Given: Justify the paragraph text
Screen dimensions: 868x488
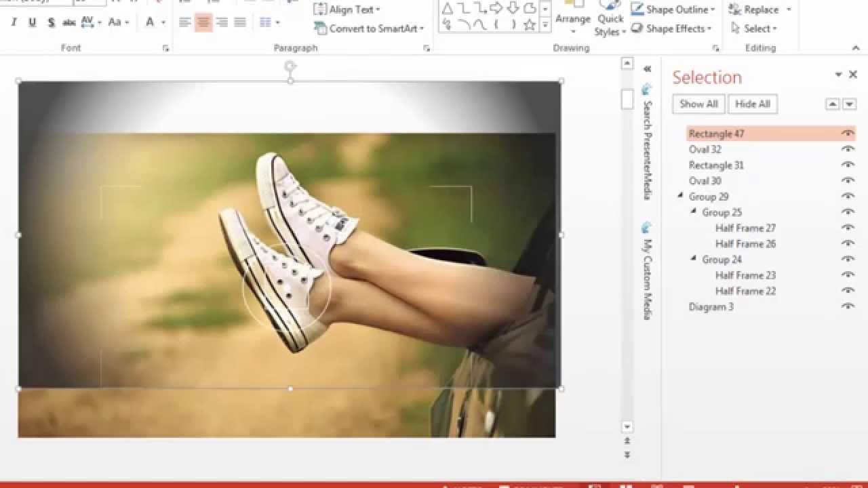Looking at the screenshot, I should click(x=239, y=22).
